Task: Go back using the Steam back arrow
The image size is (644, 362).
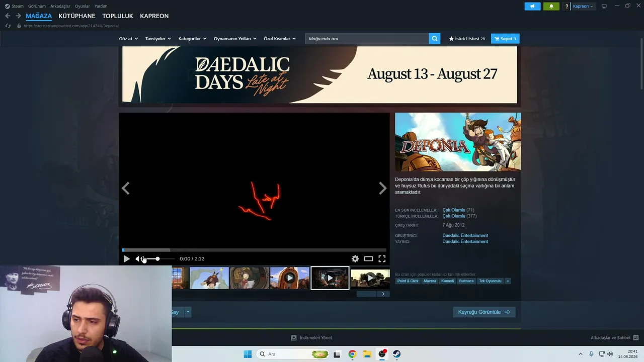Action: (x=8, y=16)
